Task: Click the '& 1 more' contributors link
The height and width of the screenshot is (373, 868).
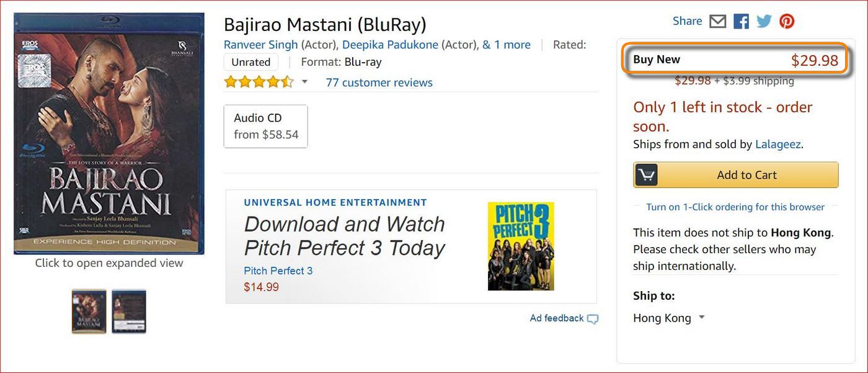Action: coord(506,45)
